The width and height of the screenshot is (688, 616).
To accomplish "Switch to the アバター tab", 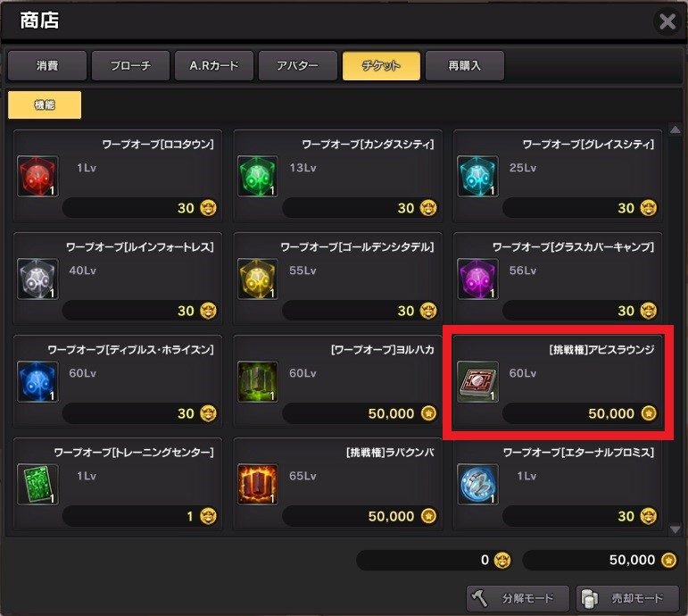I will (297, 65).
